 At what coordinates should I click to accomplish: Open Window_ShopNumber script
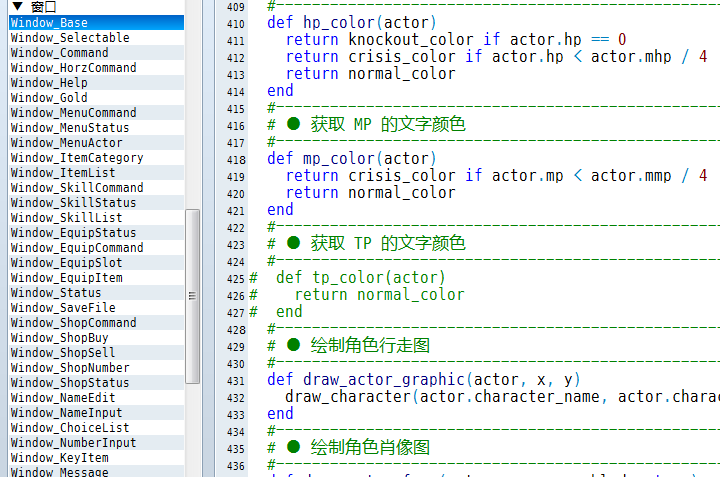point(96,368)
